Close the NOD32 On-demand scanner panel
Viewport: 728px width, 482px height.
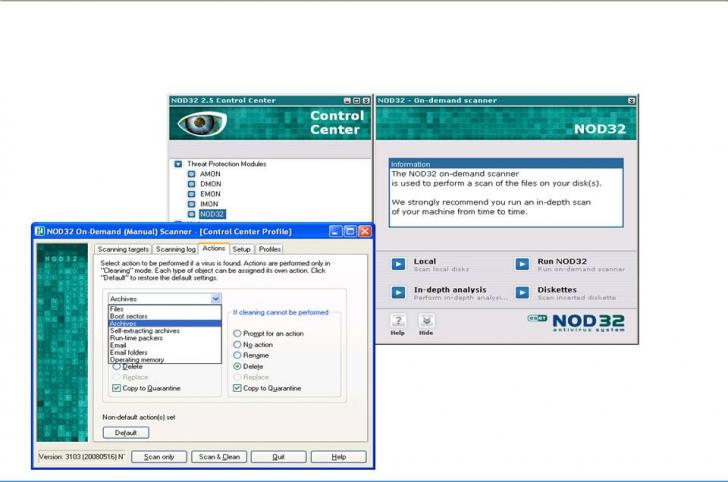pyautogui.click(x=631, y=100)
